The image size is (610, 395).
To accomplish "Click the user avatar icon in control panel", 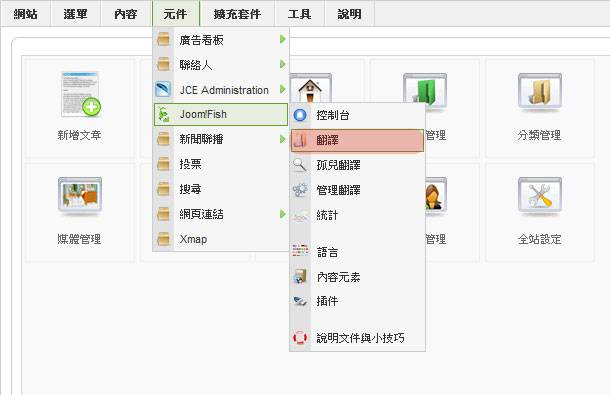I will tap(435, 195).
